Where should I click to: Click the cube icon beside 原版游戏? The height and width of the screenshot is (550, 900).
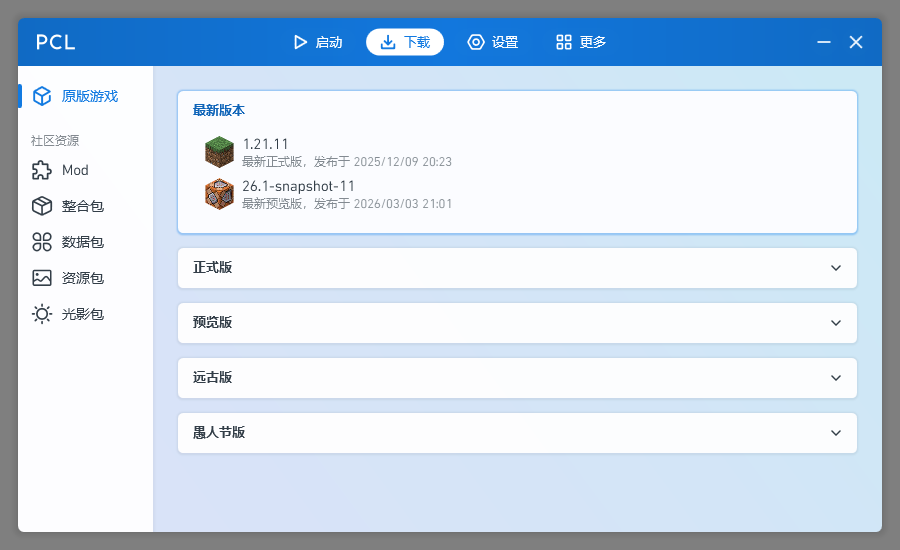[x=42, y=96]
